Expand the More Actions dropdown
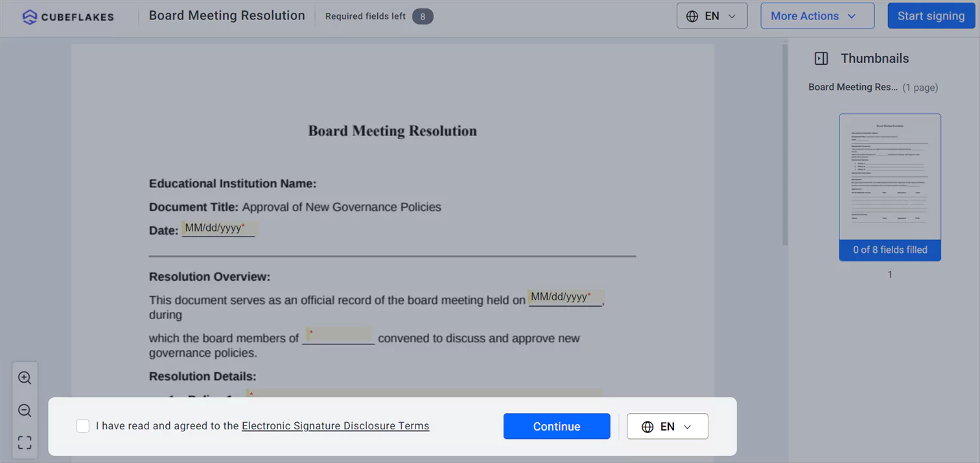This screenshot has height=463, width=980. pos(817,16)
